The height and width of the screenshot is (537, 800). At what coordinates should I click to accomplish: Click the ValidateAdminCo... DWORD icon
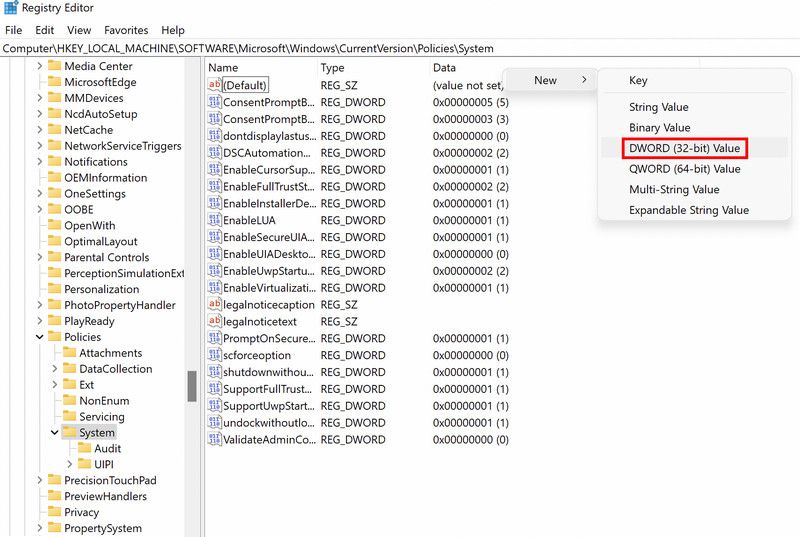(x=214, y=439)
